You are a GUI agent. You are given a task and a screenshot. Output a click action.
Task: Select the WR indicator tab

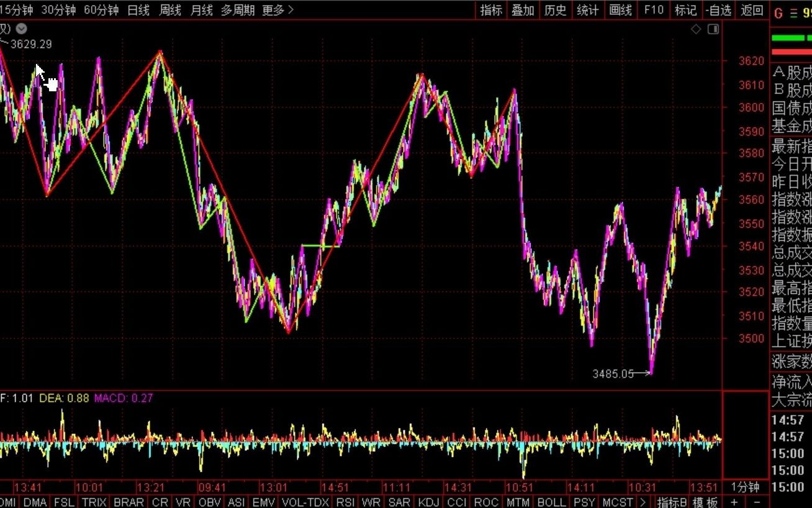tap(371, 502)
